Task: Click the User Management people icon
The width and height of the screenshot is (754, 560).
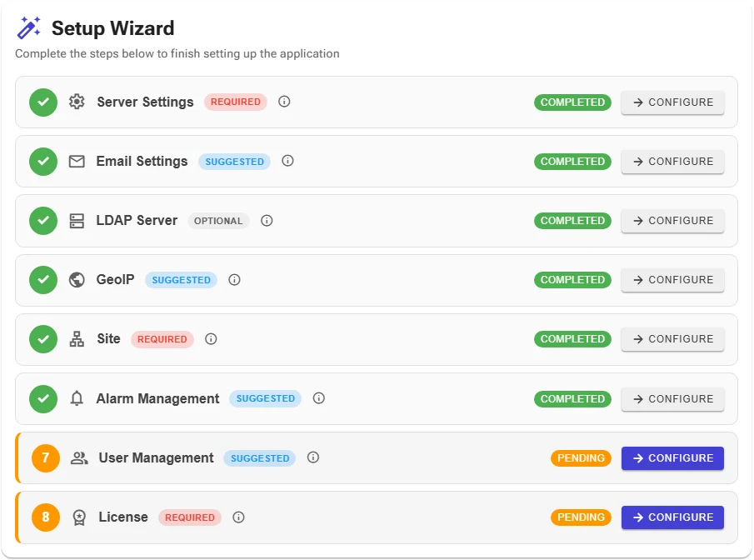Action: [79, 458]
